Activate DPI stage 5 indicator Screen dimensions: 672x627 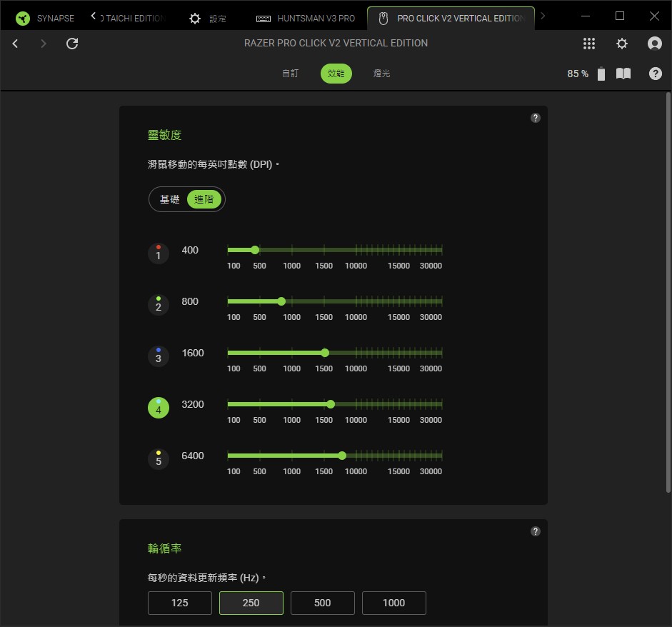158,459
